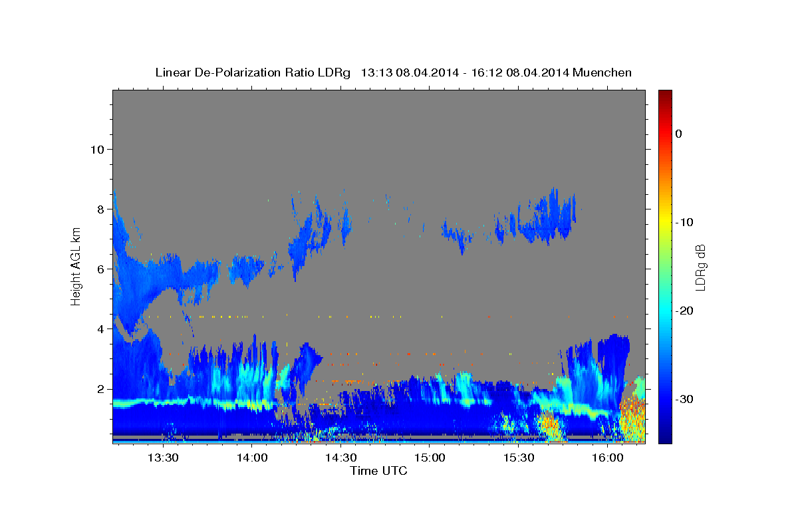Click the height tick label 8
The height and width of the screenshot is (532, 798).
tap(100, 209)
